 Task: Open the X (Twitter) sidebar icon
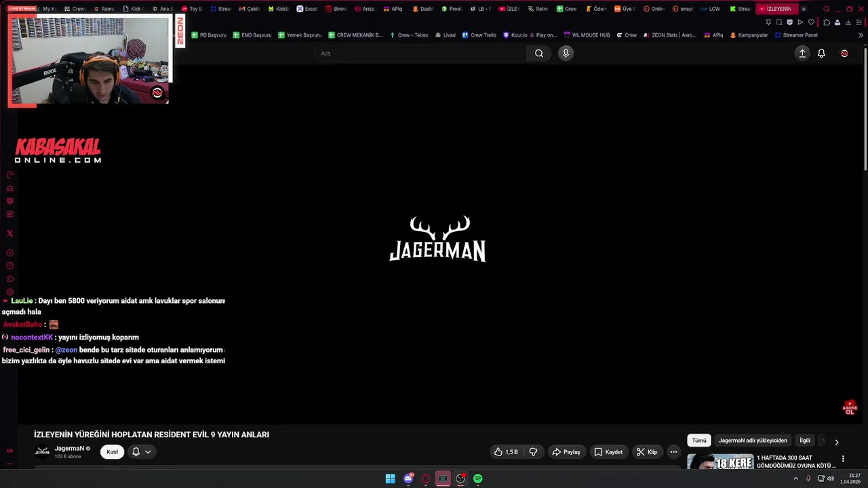click(x=9, y=233)
